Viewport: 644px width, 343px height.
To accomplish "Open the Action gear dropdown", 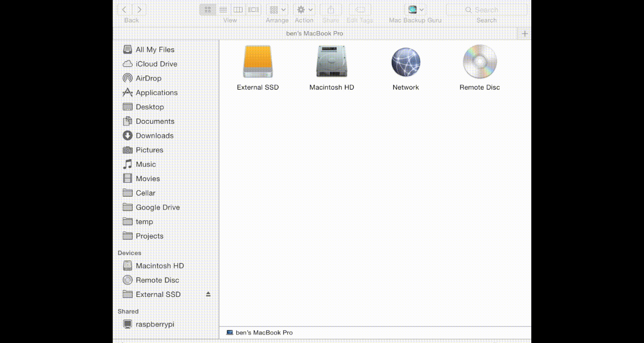I will [304, 10].
